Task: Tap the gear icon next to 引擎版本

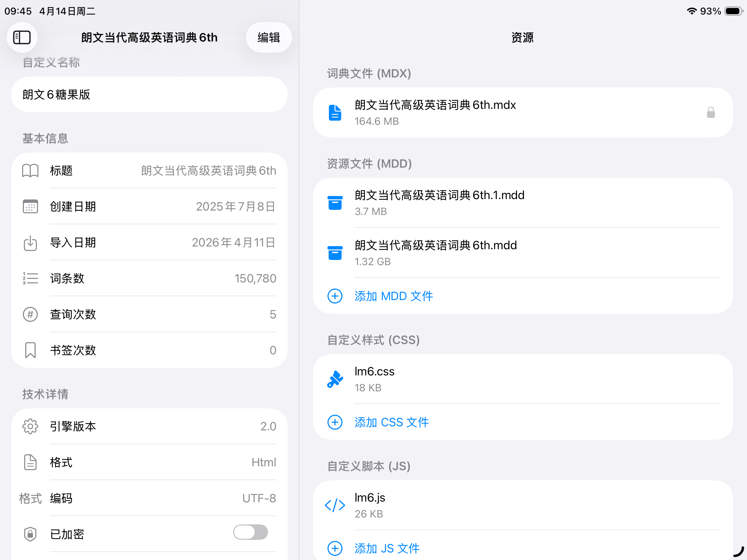Action: click(30, 426)
